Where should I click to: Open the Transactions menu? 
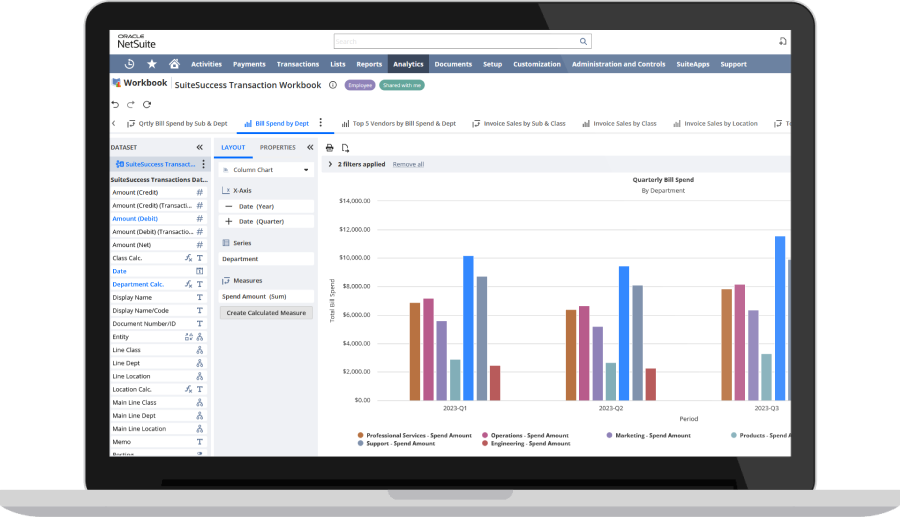297,64
